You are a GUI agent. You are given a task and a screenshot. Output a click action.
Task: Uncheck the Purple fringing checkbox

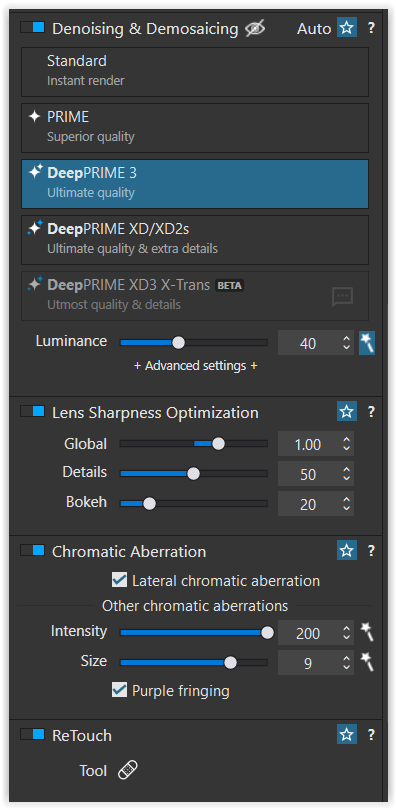point(120,690)
